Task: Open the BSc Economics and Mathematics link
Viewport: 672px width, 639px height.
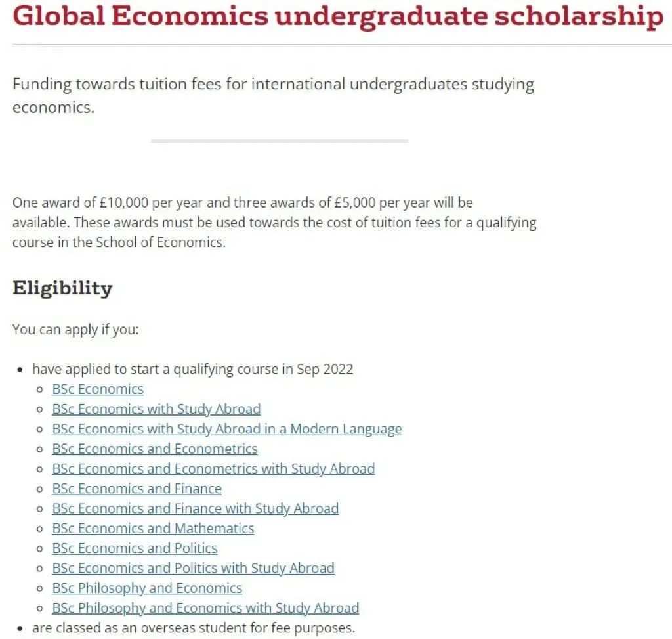Action: tap(153, 529)
